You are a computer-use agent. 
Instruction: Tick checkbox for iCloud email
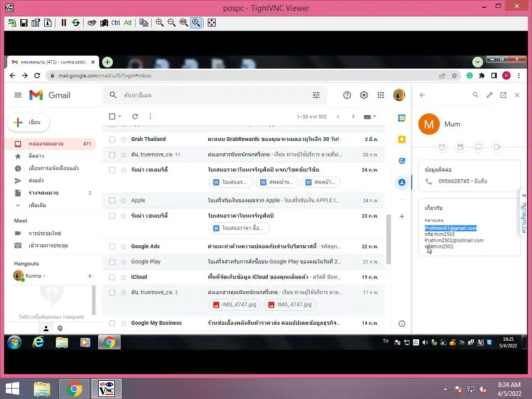tap(112, 277)
